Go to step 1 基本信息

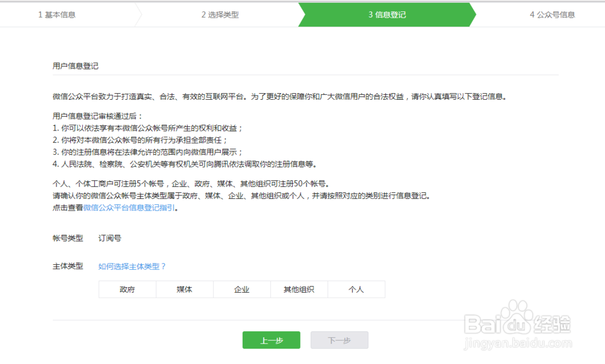coord(57,15)
